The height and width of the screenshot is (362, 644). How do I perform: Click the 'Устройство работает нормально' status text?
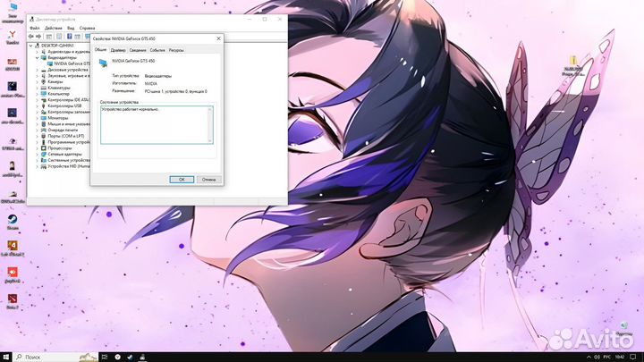(x=131, y=110)
